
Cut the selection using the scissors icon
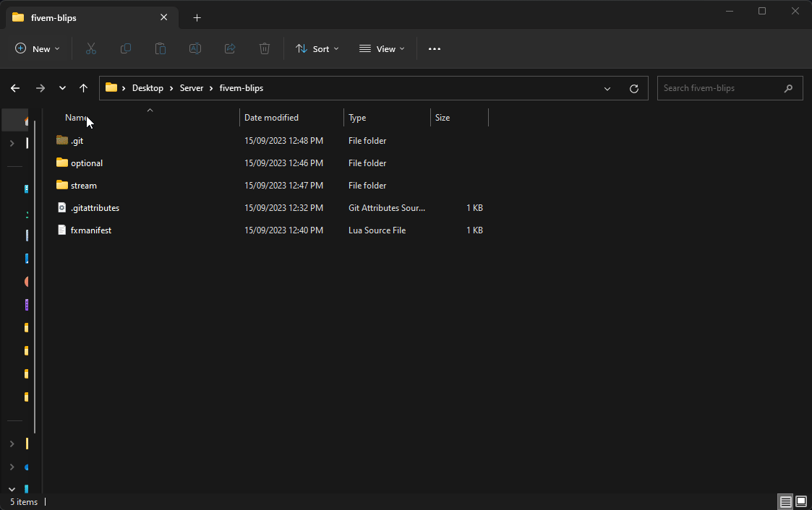[x=90, y=48]
